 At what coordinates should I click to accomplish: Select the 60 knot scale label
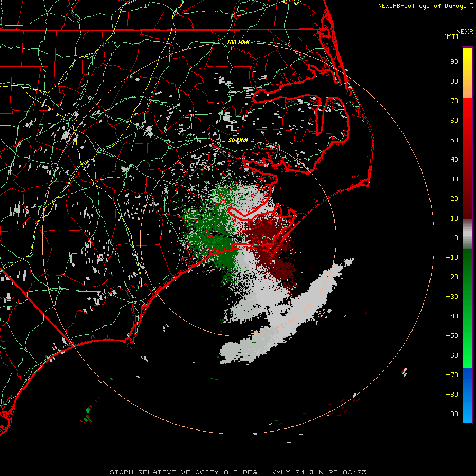coord(454,121)
